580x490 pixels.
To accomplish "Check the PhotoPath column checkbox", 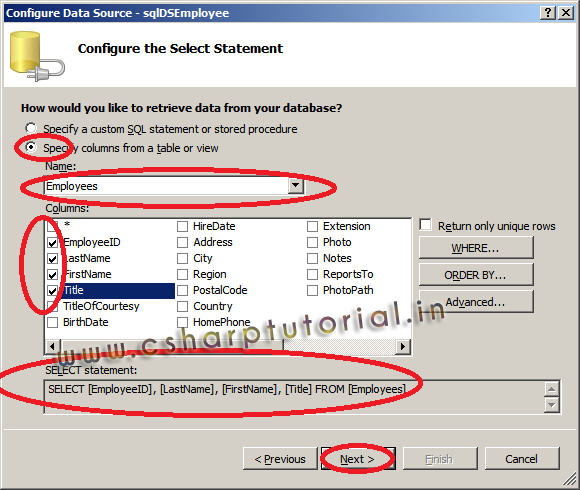I will coord(313,290).
